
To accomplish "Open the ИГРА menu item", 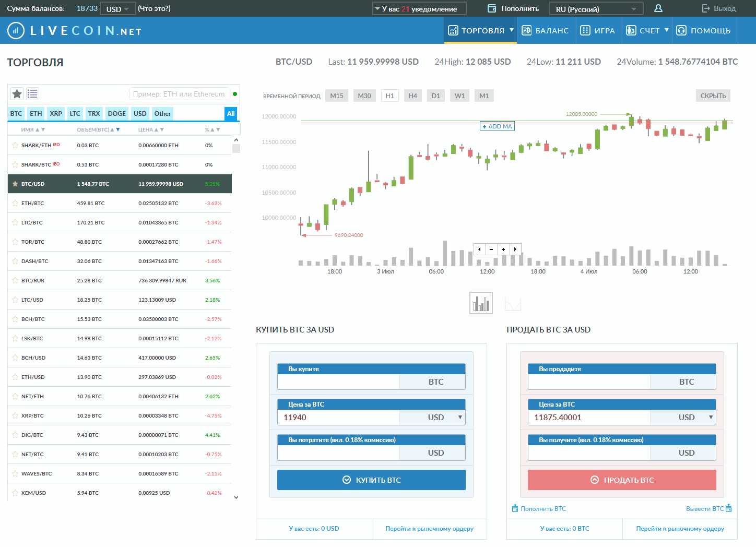I will (x=598, y=30).
